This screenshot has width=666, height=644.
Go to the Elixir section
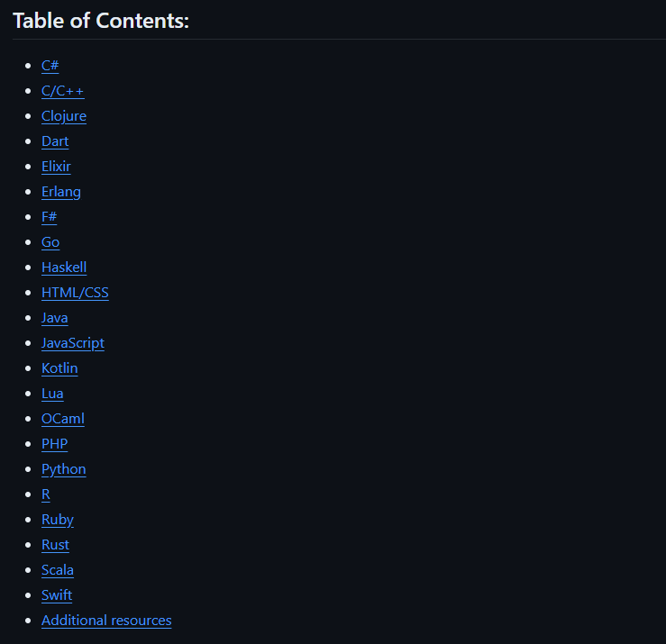56,167
